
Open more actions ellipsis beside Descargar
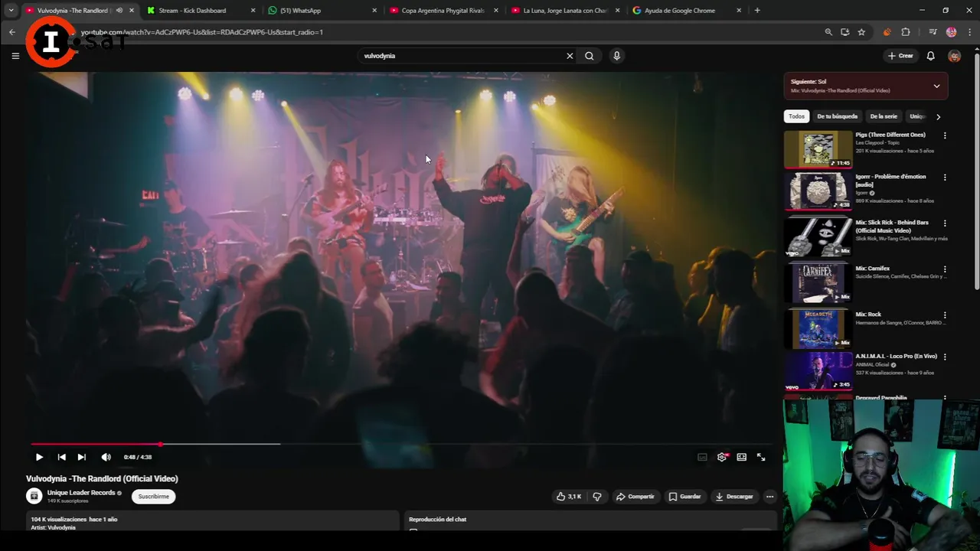(770, 497)
